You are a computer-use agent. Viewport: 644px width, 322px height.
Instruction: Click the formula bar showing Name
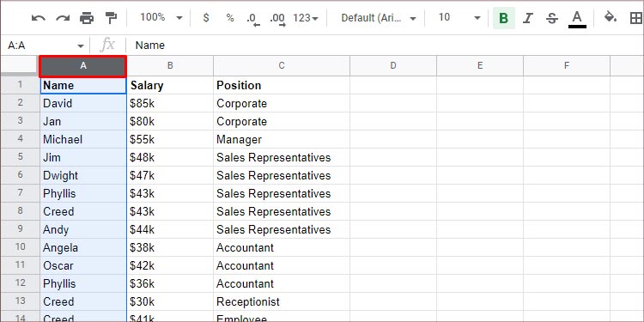coord(385,46)
